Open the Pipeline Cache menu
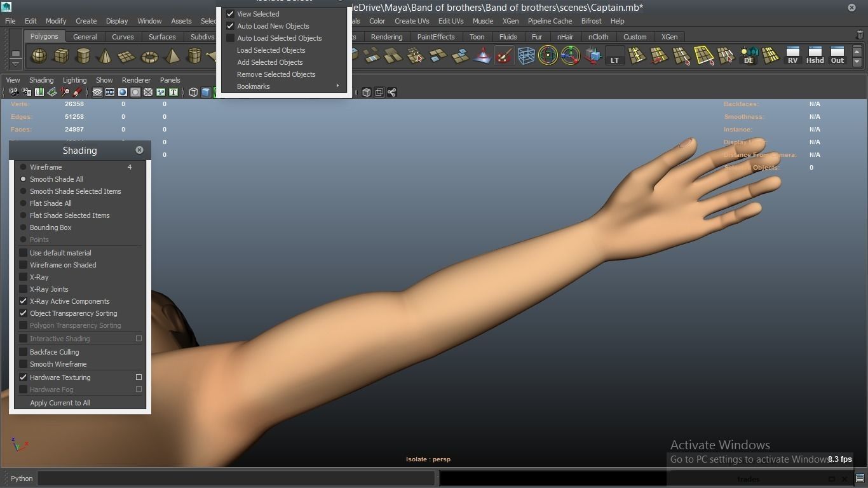 (550, 21)
